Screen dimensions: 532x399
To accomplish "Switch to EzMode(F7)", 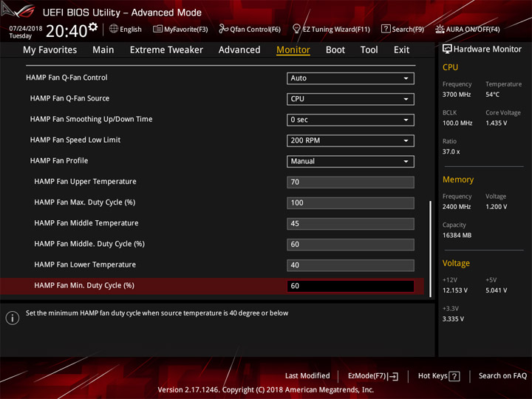I will 373,376.
